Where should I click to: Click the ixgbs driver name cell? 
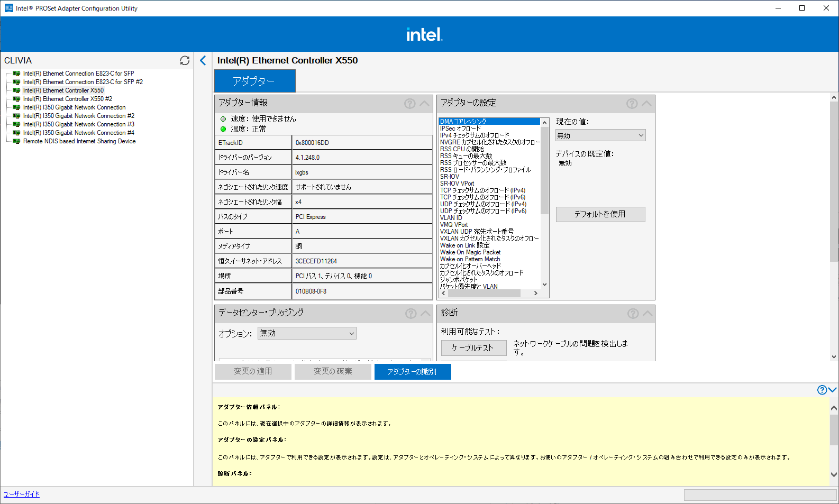click(x=362, y=172)
